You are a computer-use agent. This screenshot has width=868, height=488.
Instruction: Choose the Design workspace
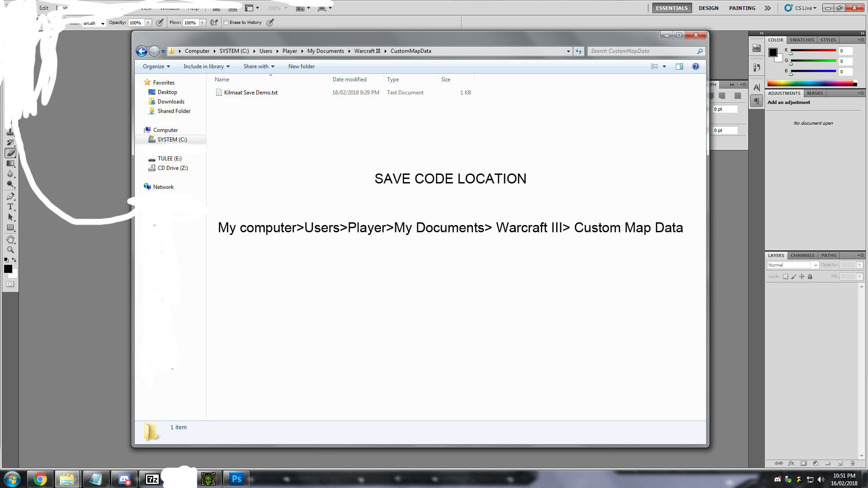(x=708, y=8)
